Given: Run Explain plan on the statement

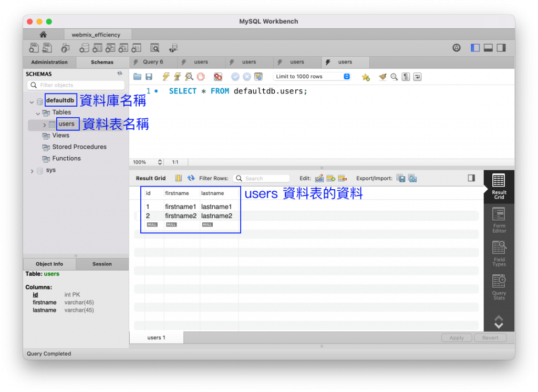Looking at the screenshot, I should (x=189, y=77).
